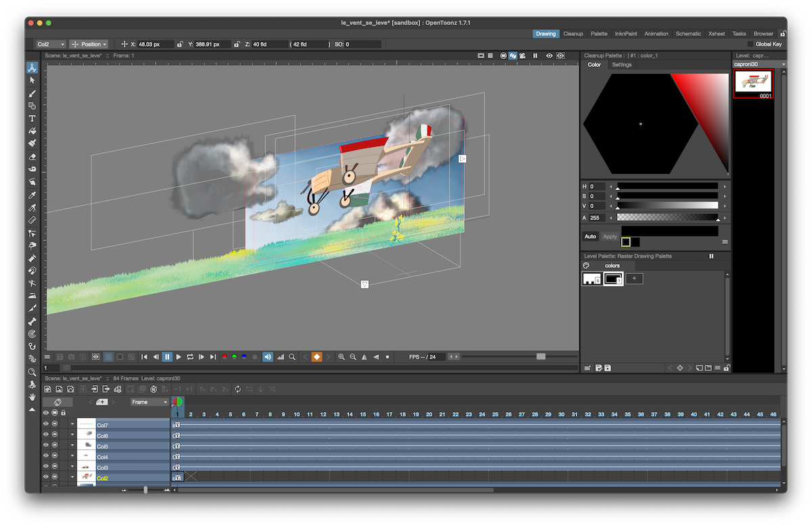Viewport: 812px width, 526px height.
Task: Click the camera view icon in viewer
Action: (x=524, y=56)
